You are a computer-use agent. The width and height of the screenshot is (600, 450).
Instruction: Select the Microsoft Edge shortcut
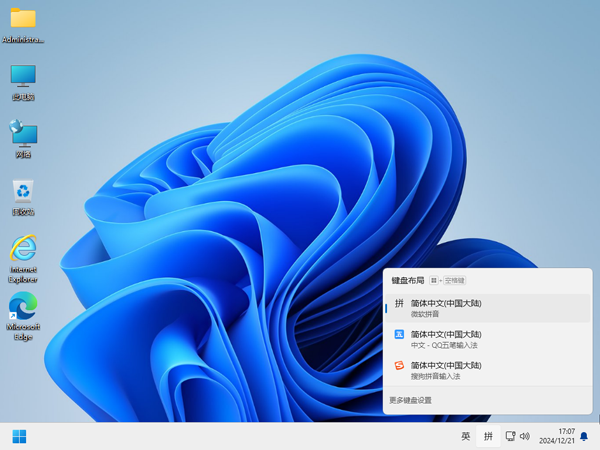click(x=23, y=316)
